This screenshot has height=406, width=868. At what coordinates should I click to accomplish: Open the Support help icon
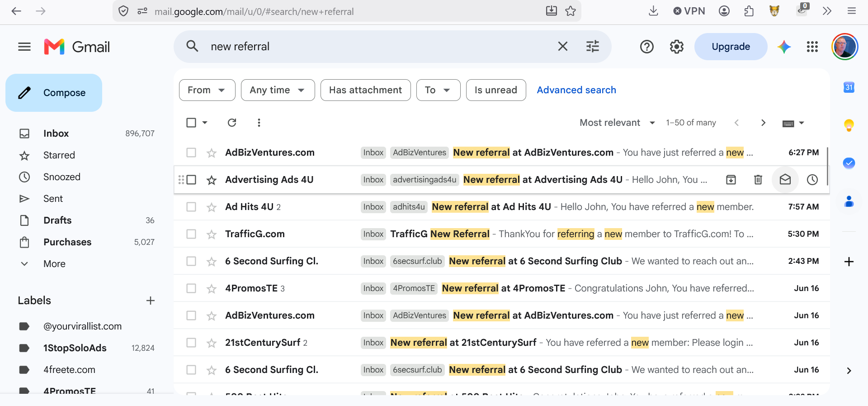pos(647,47)
